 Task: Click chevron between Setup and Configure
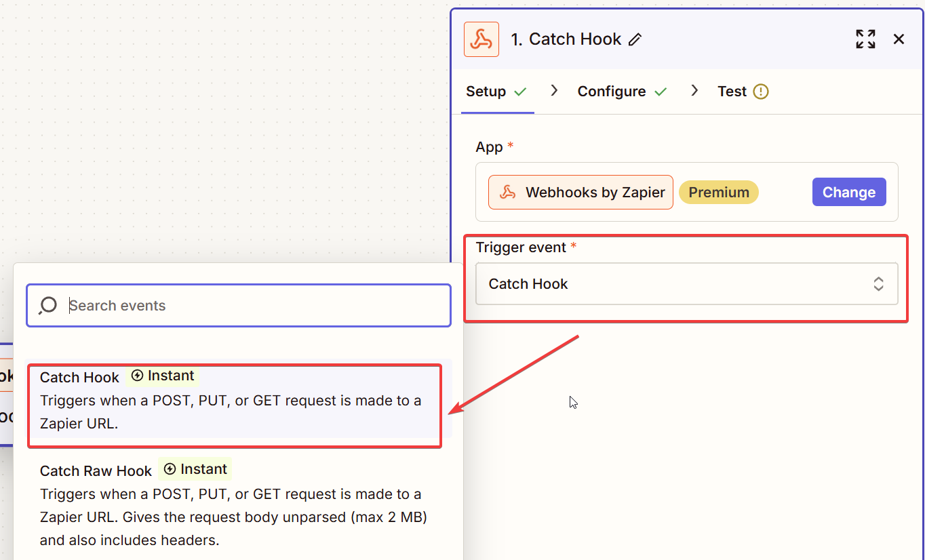[554, 90]
